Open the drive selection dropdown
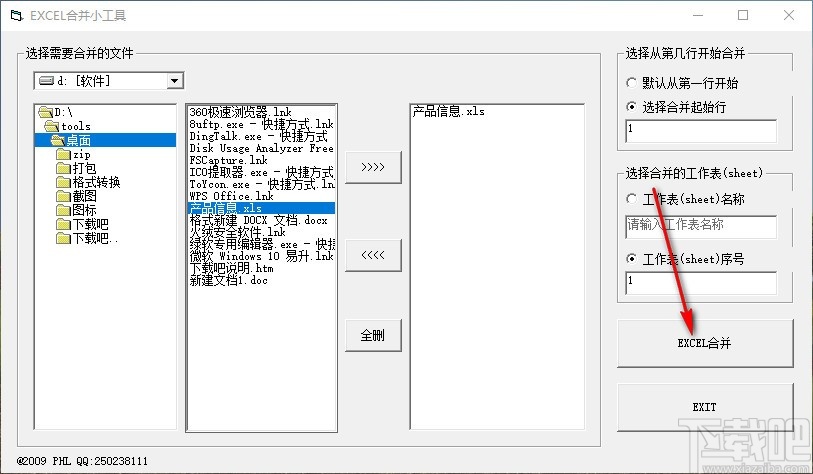813x474 pixels. (174, 81)
